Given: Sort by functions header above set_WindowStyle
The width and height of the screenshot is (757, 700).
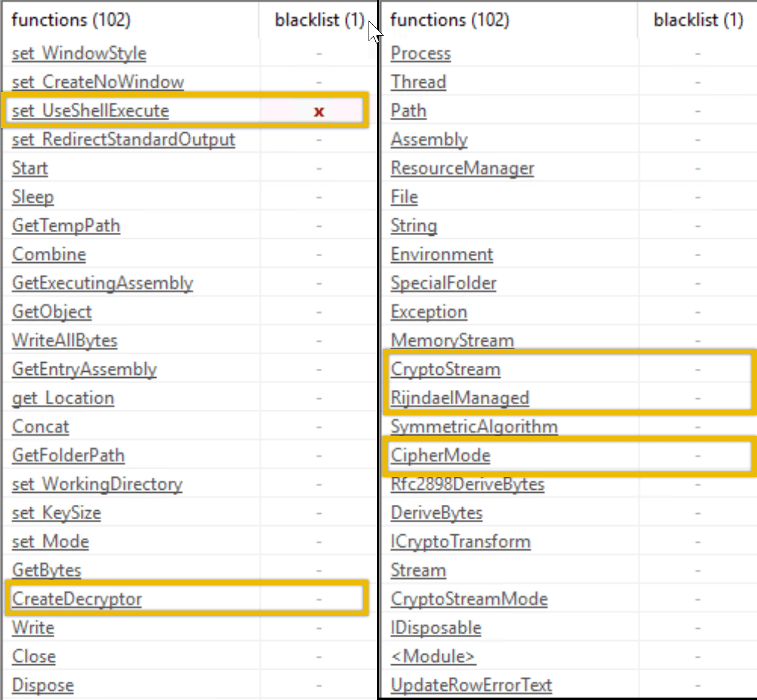Looking at the screenshot, I should tap(71, 20).
